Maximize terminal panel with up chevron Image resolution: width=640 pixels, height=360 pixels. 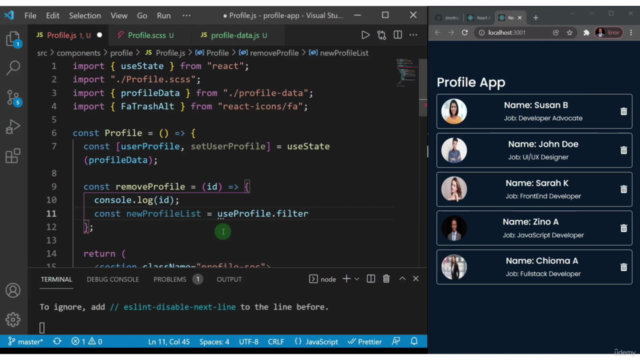click(x=402, y=279)
